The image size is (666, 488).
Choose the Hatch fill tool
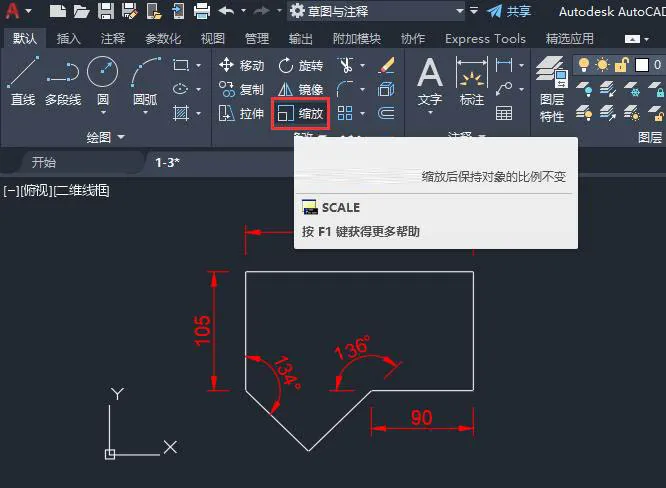(x=181, y=113)
